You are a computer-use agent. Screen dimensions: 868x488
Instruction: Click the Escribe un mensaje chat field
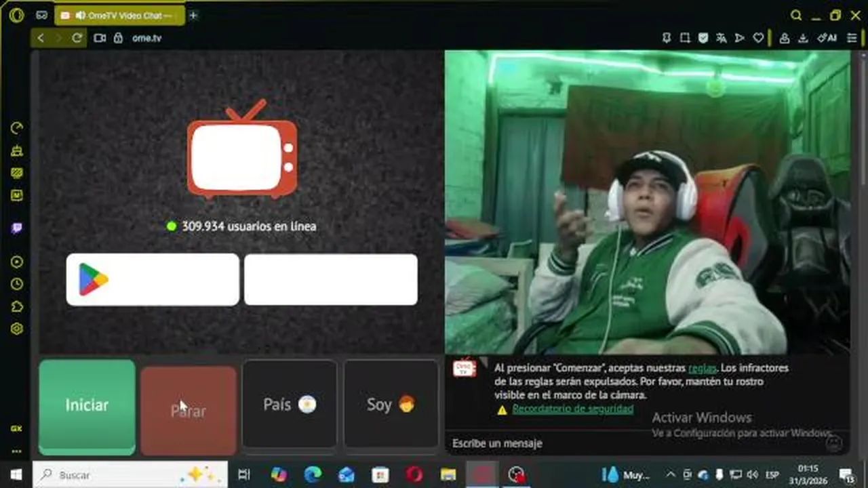pyautogui.click(x=637, y=443)
